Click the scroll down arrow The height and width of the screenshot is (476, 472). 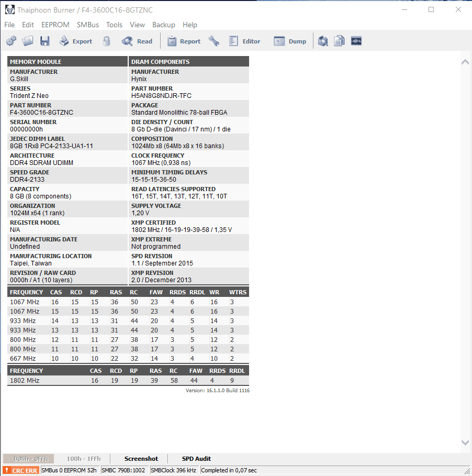point(465,442)
